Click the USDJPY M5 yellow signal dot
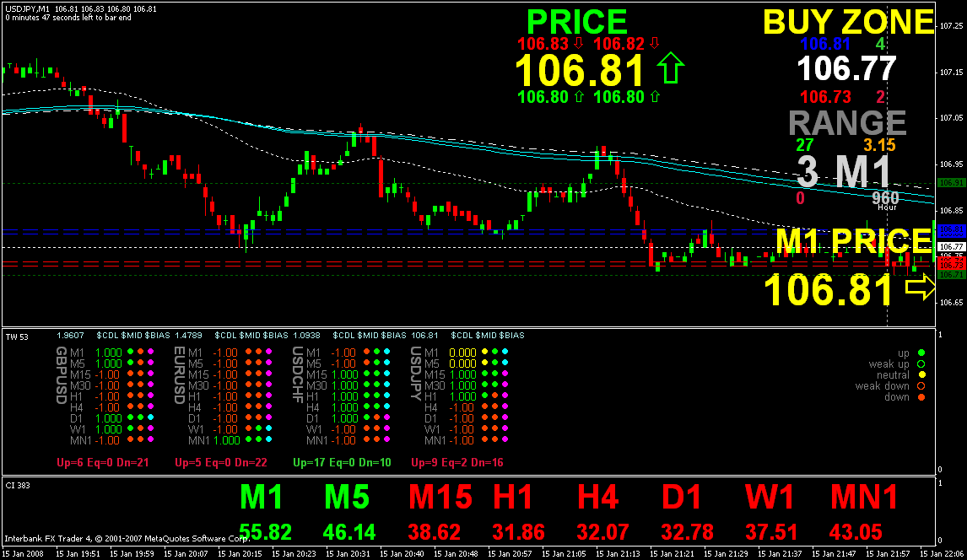Screen dimensions: 967x560 click(485, 363)
